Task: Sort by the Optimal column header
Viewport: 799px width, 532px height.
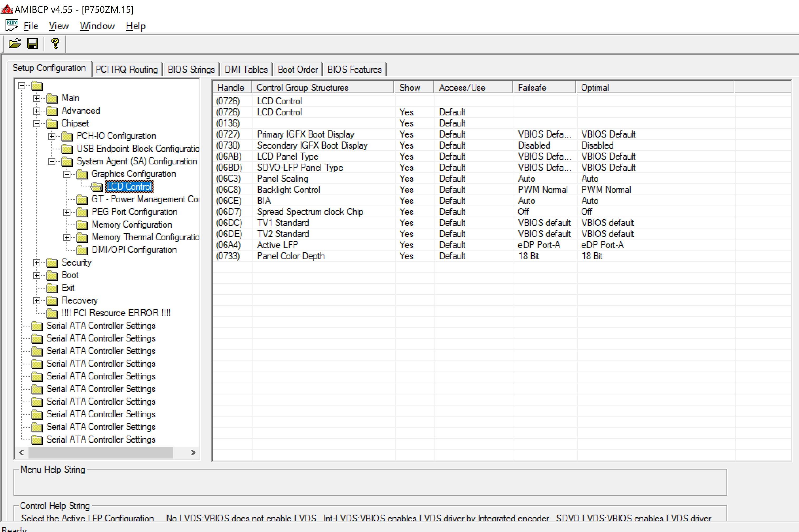Action: click(x=655, y=87)
